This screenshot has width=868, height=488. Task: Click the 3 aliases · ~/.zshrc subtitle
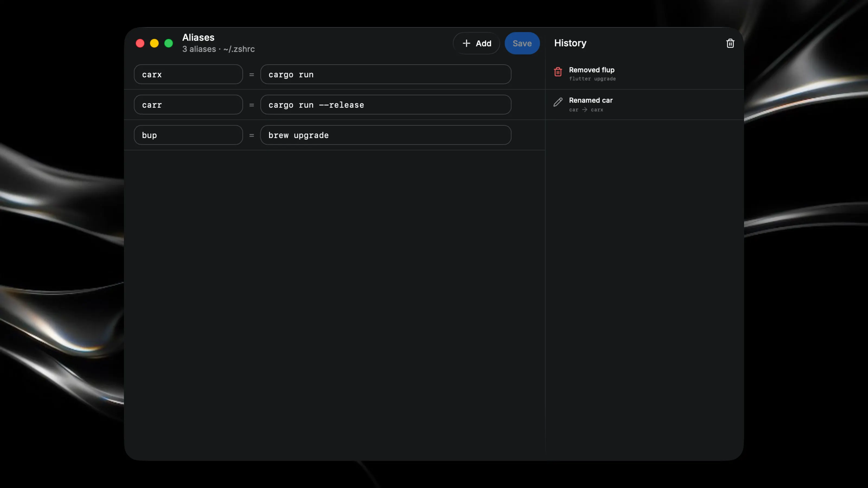click(x=218, y=49)
